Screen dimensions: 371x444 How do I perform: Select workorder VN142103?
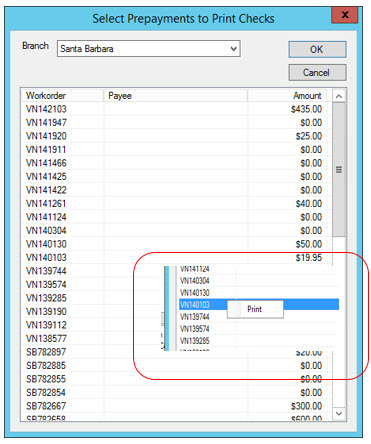(46, 109)
